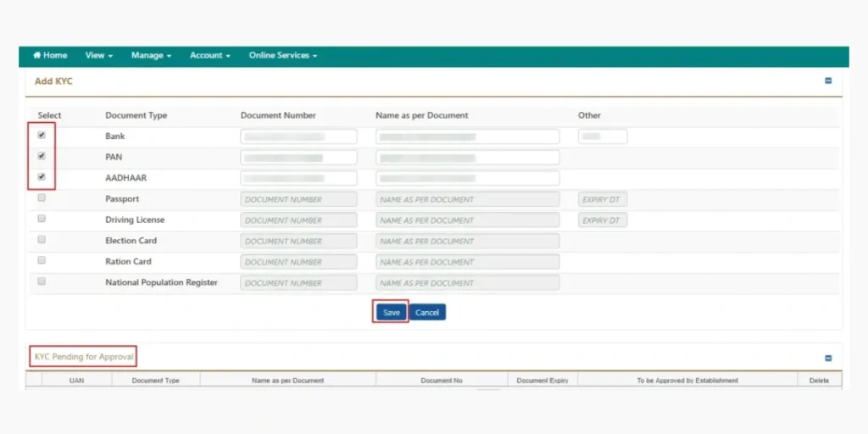This screenshot has width=868, height=434.
Task: Focus the AADHAAR name as per document field
Action: coord(468,178)
